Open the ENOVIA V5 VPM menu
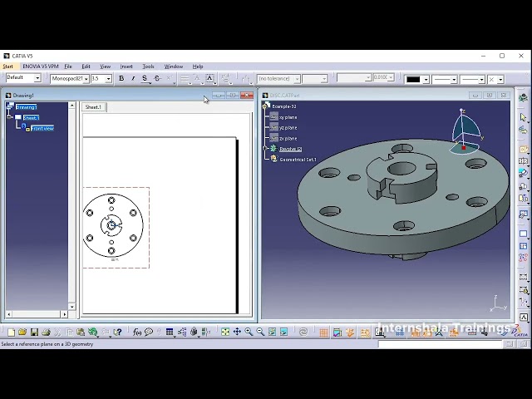 (x=41, y=66)
